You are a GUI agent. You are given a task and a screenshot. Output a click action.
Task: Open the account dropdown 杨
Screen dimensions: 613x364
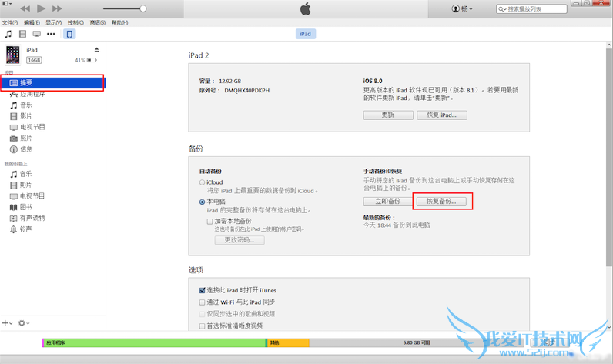pos(462,8)
